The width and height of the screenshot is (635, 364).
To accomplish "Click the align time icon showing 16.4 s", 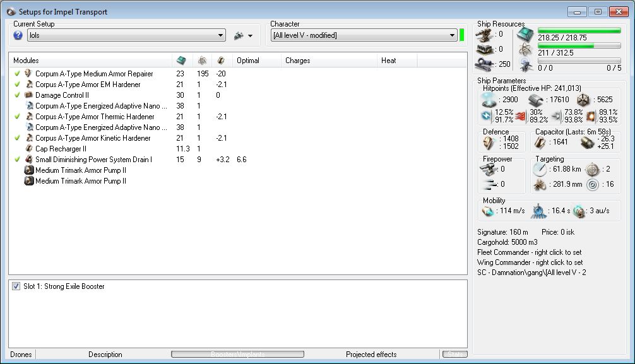I will (538, 211).
